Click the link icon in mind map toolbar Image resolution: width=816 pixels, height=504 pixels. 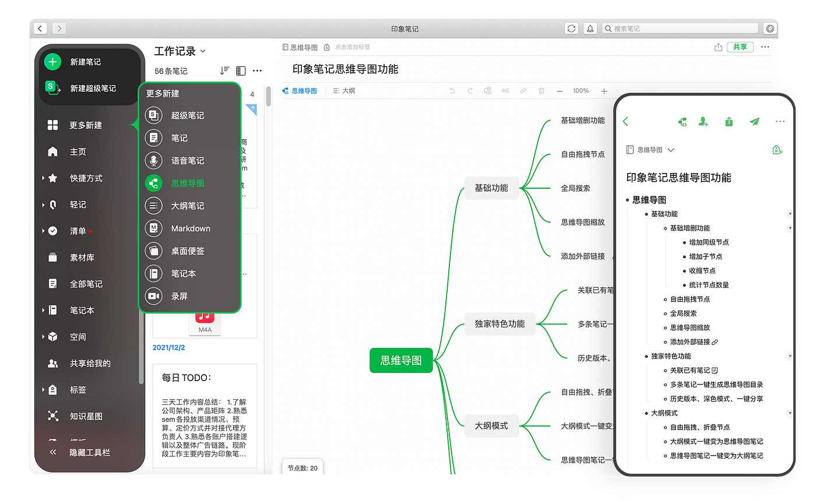click(523, 91)
